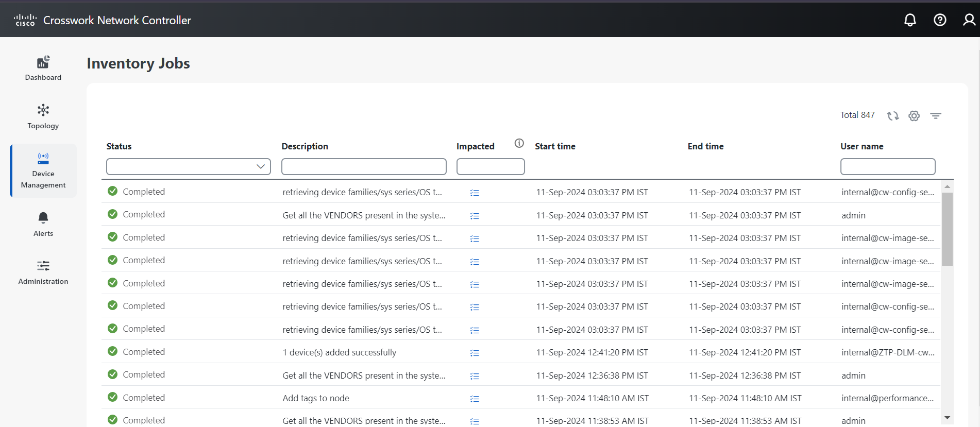Click end time 11-Sep-2024 11:48:10 AM IST
This screenshot has height=427, width=980.
745,398
